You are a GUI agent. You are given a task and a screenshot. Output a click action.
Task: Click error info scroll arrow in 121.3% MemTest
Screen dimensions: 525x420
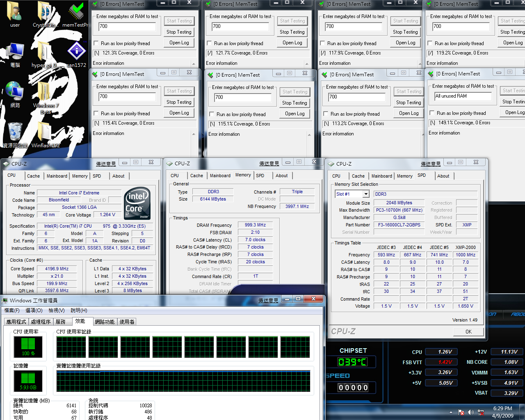[x=194, y=64]
